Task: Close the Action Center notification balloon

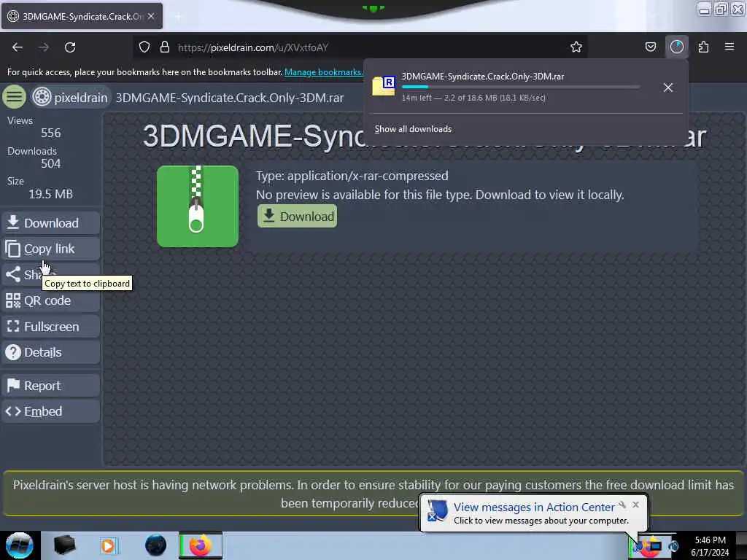Action: tap(635, 505)
